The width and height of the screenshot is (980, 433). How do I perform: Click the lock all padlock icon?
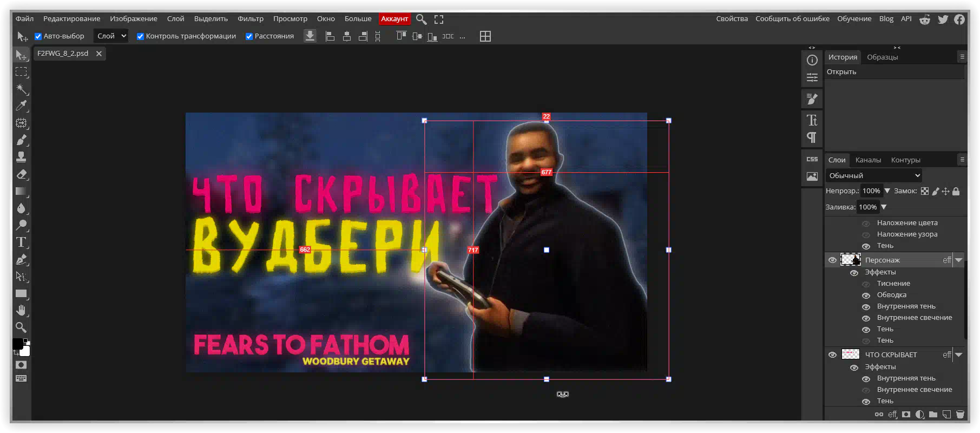(x=956, y=191)
